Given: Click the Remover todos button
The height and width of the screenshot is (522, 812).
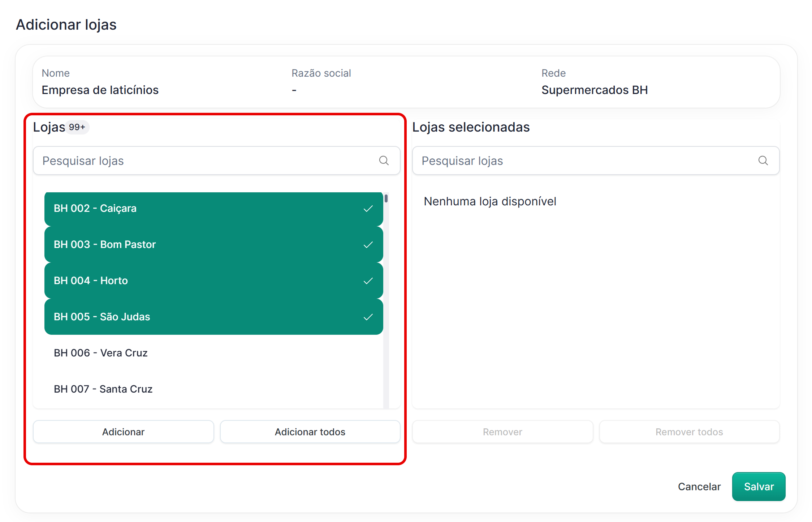Looking at the screenshot, I should tap(689, 432).
